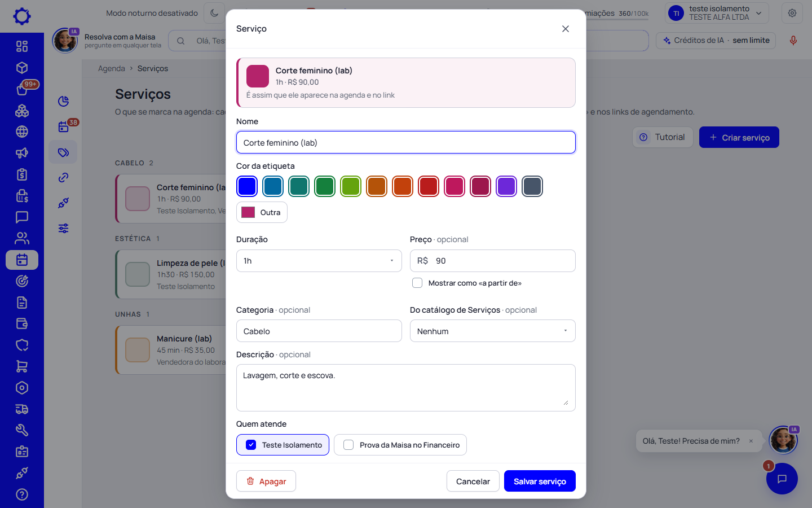Select the bright blue label color swatch
This screenshot has width=812, height=508.
click(247, 186)
